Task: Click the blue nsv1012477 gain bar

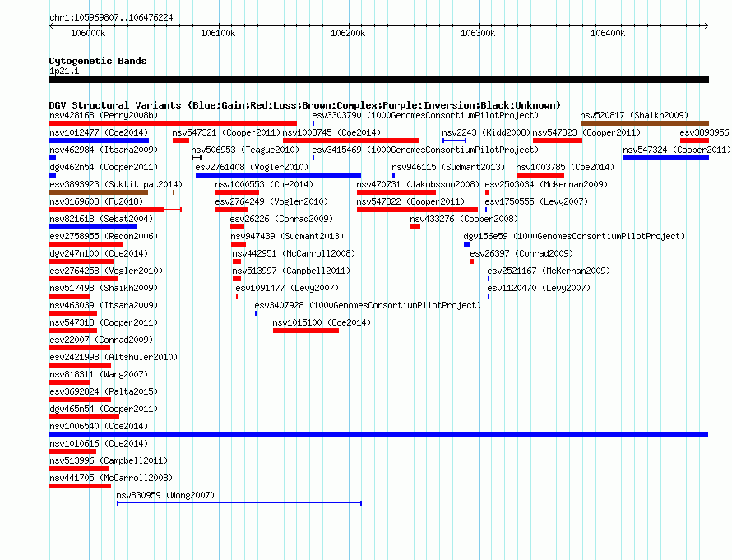Action: coord(99,141)
